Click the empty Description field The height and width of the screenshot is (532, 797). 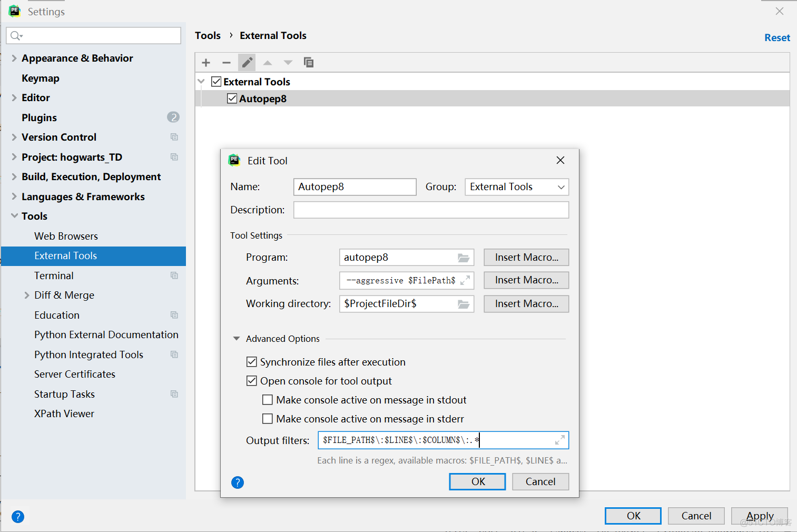pyautogui.click(x=431, y=210)
